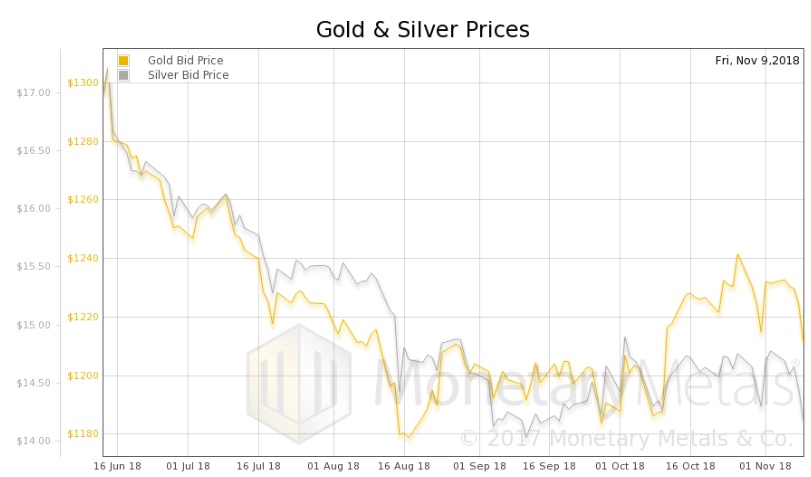Toggle the Gold Bid Price legend label
This screenshot has width=811, height=477.
click(188, 60)
